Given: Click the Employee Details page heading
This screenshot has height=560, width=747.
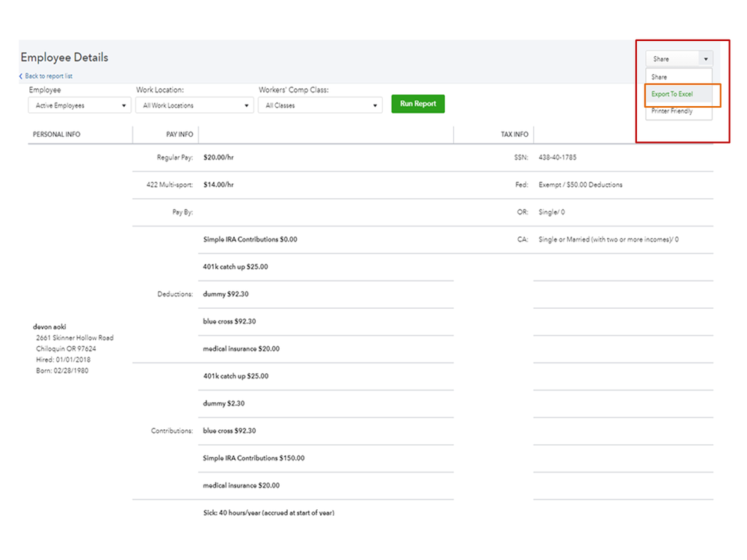Looking at the screenshot, I should pos(64,58).
